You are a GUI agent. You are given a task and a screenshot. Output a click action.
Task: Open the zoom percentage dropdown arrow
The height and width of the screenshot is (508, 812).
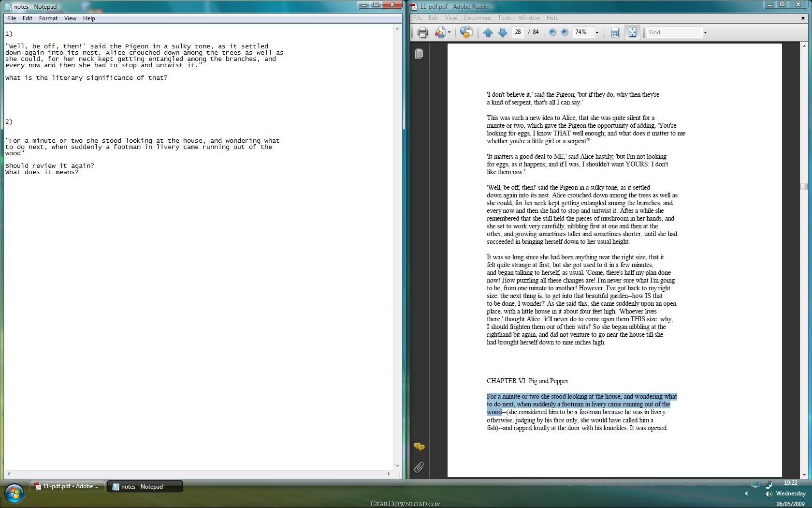point(597,32)
